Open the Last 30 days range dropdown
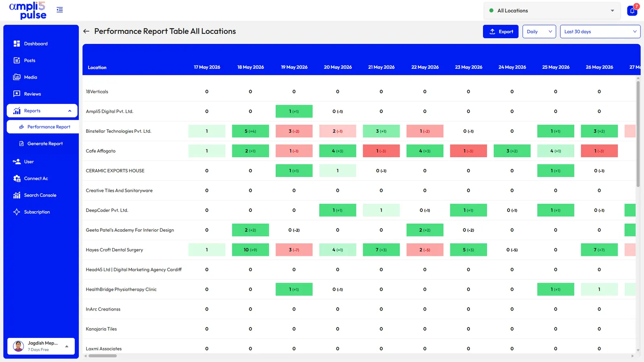Image resolution: width=644 pixels, height=362 pixels. tap(600, 32)
